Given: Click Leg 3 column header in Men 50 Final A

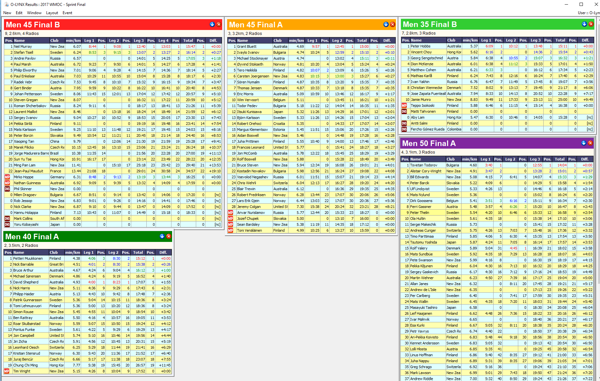Looking at the screenshot, I should click(535, 159).
